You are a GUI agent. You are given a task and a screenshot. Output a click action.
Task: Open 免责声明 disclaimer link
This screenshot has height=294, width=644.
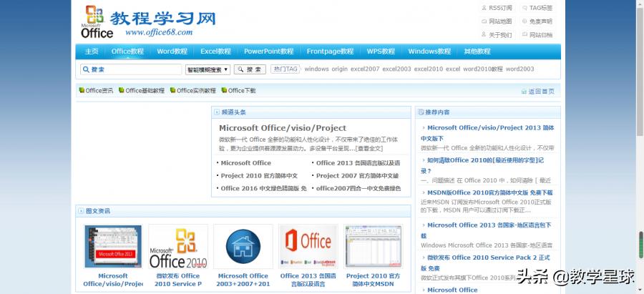537,21
